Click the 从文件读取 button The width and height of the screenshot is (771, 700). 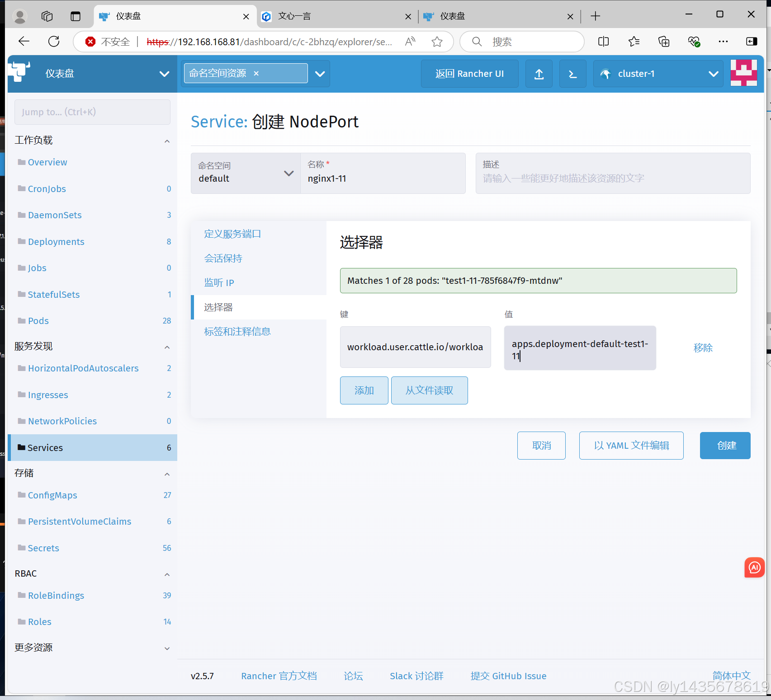coord(429,390)
